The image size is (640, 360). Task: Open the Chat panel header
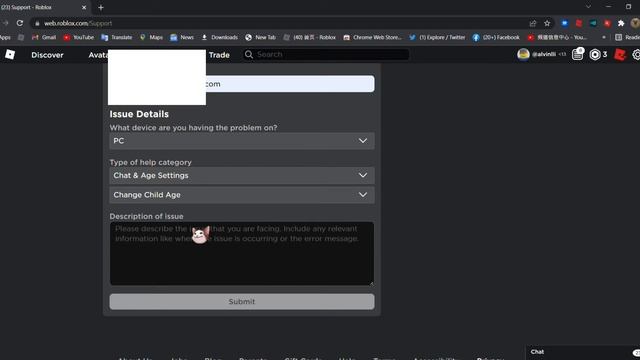click(582, 352)
